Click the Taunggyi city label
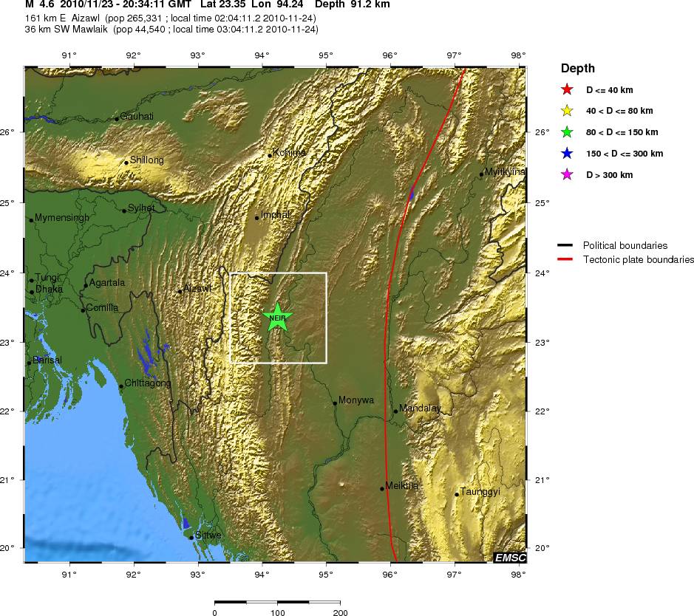Image resolution: width=694 pixels, height=616 pixels. point(480,492)
